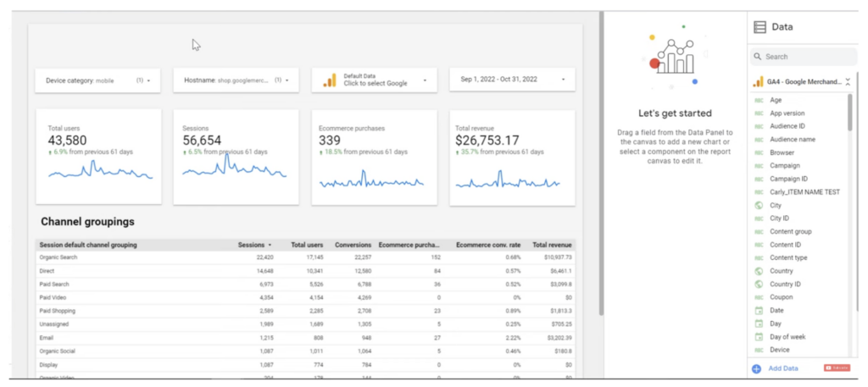Select the Ecommerce purchases scorecard
This screenshot has width=868, height=387.
[374, 158]
